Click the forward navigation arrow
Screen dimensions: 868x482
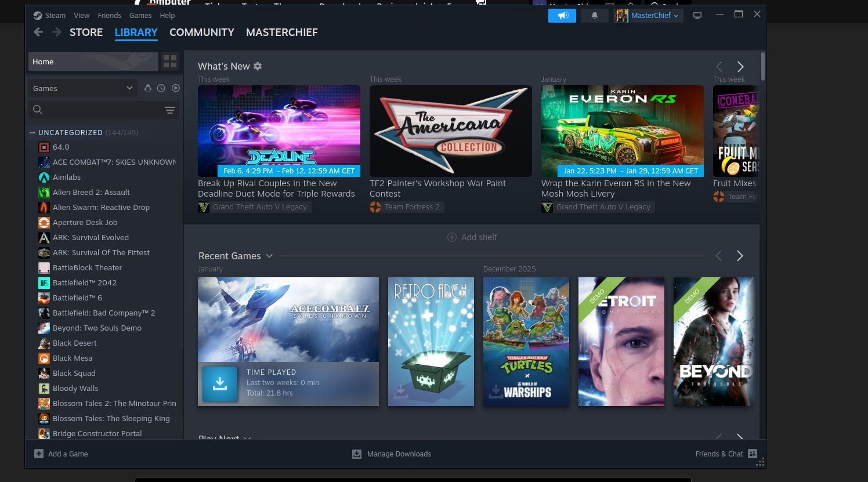coord(56,32)
